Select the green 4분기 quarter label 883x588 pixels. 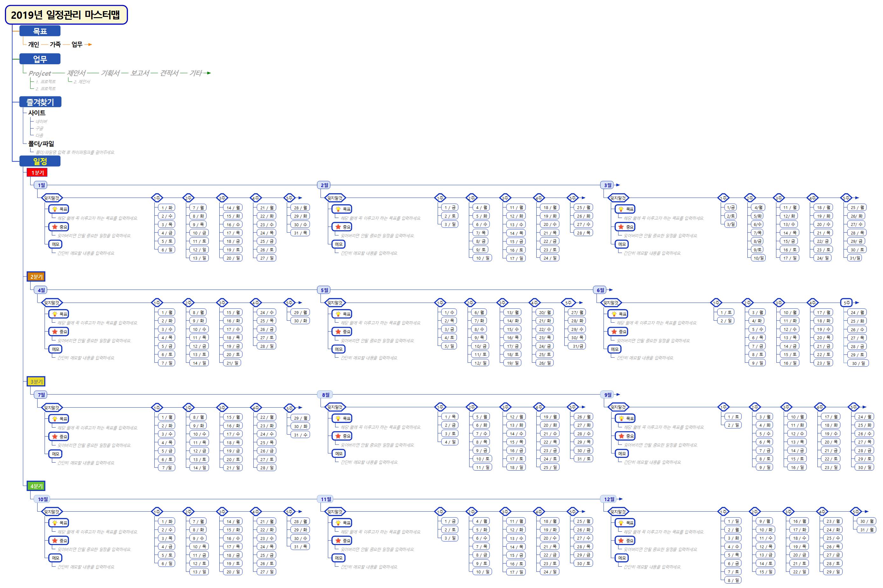point(36,486)
